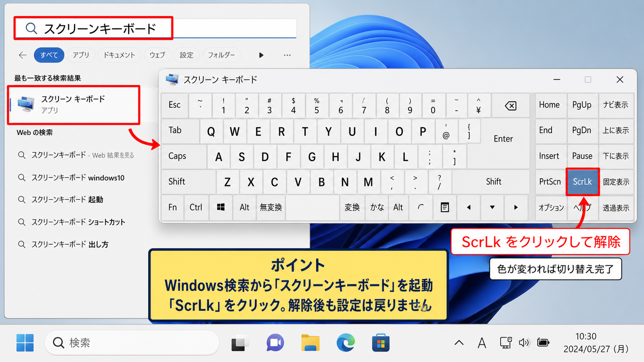Open the スクリーン キーボード app result

74,105
